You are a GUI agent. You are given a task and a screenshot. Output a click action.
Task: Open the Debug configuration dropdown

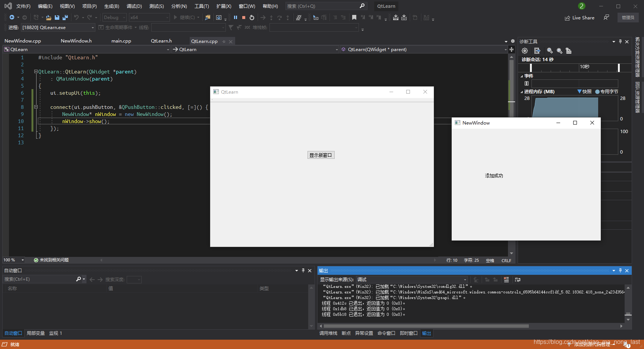pyautogui.click(x=114, y=18)
